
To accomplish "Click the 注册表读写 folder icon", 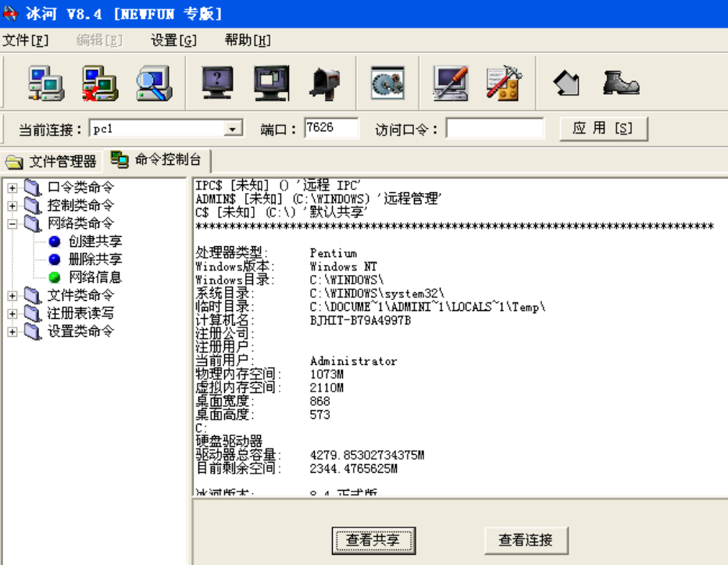I will (x=33, y=313).
